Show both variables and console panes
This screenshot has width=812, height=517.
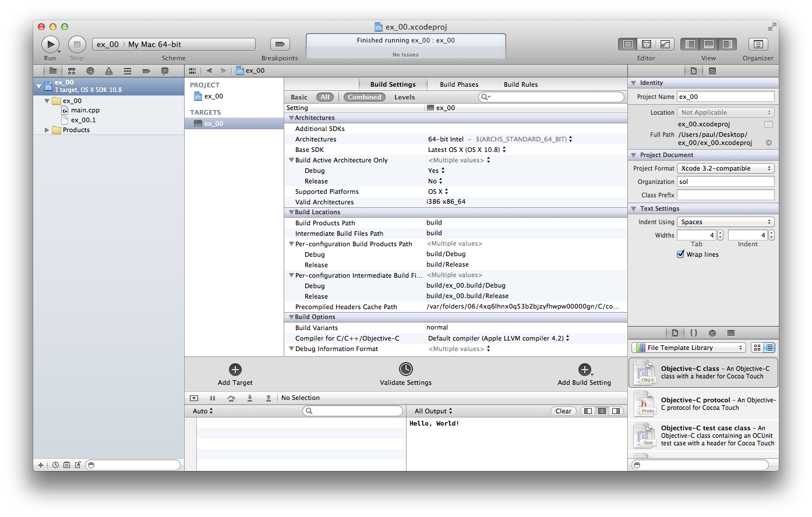(602, 411)
